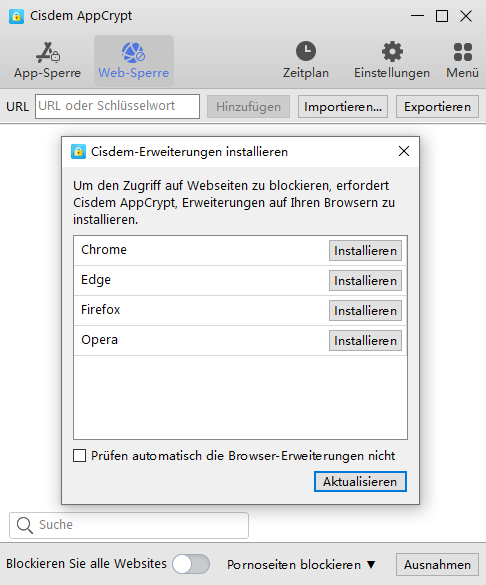Install the Firefox extension
The height and width of the screenshot is (585, 486).
point(365,310)
